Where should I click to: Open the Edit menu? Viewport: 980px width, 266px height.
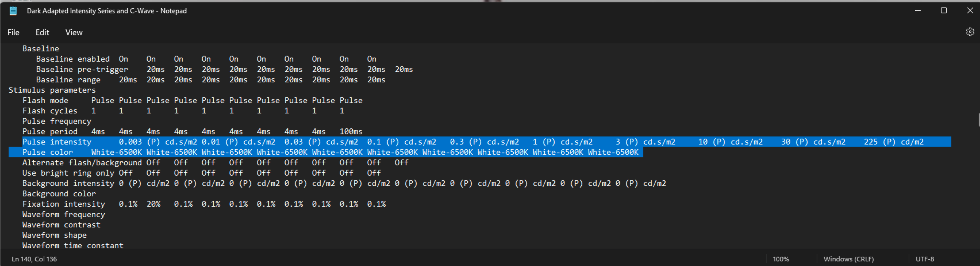pos(42,33)
